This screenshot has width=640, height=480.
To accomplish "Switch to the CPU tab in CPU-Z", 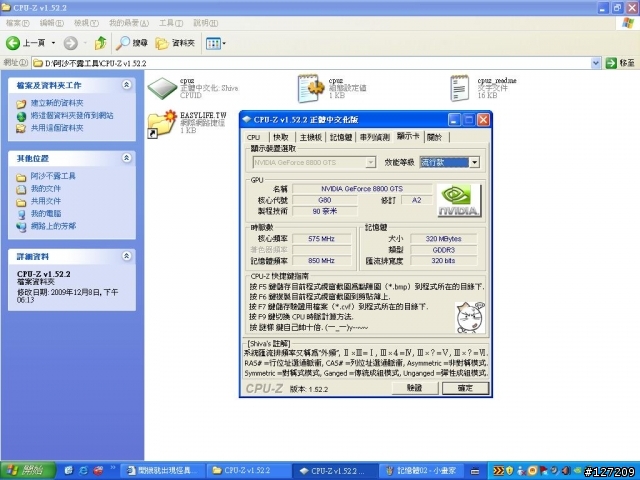I will click(x=253, y=138).
